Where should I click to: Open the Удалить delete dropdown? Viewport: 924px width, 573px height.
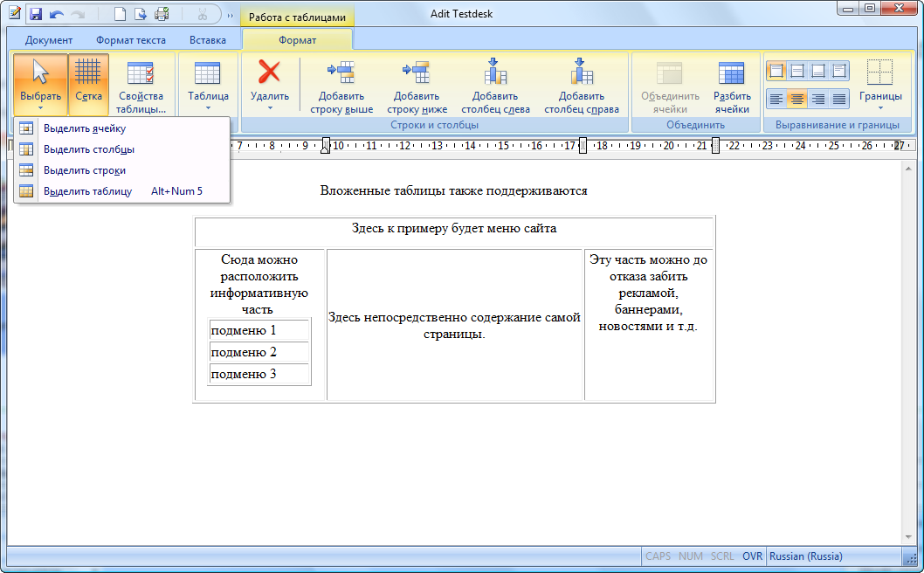(270, 85)
